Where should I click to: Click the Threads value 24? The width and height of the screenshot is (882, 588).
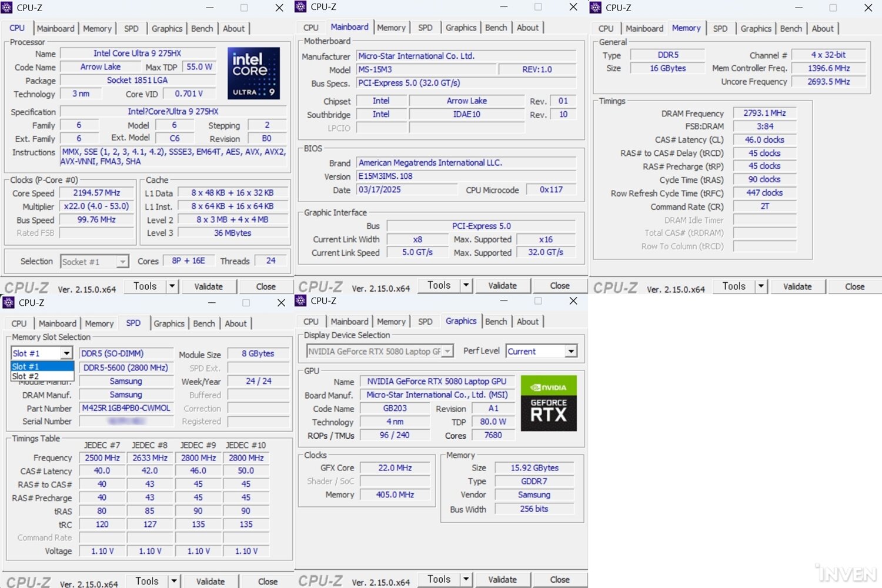point(271,261)
